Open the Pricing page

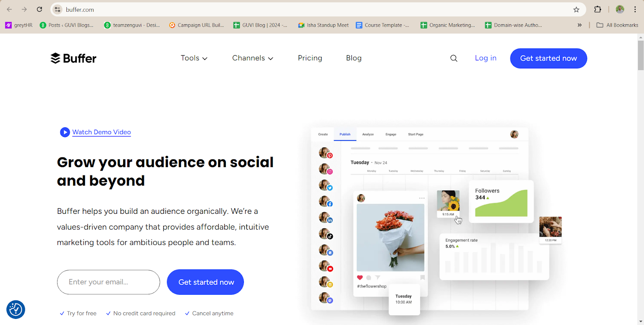point(310,58)
